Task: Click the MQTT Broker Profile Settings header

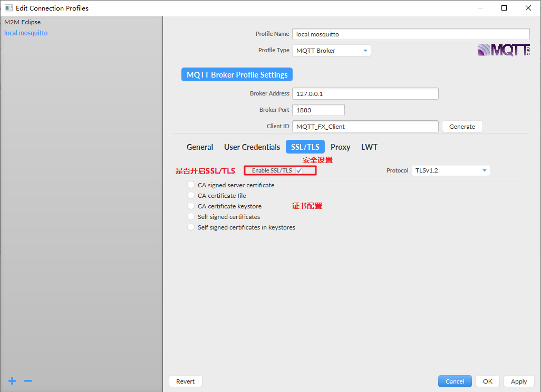Action: pos(237,74)
